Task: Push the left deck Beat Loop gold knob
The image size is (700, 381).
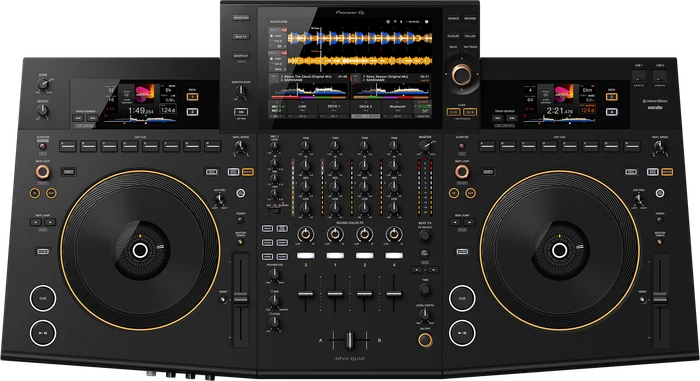Action: point(42,172)
